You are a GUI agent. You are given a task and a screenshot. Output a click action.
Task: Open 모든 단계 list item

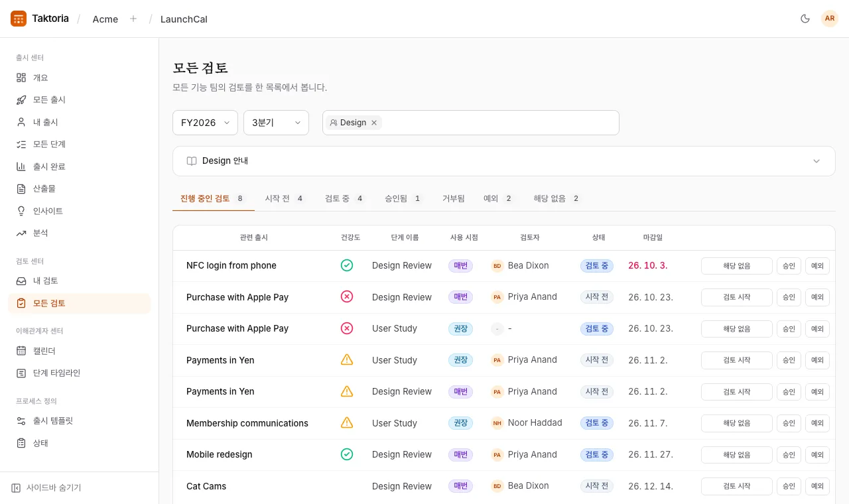(x=79, y=144)
